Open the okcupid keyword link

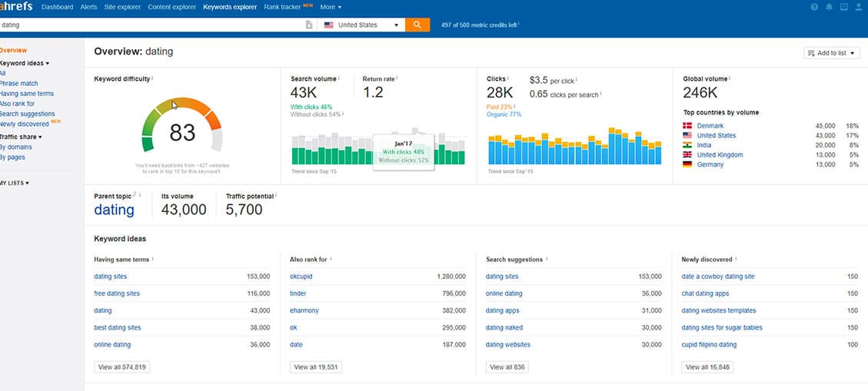coord(301,277)
